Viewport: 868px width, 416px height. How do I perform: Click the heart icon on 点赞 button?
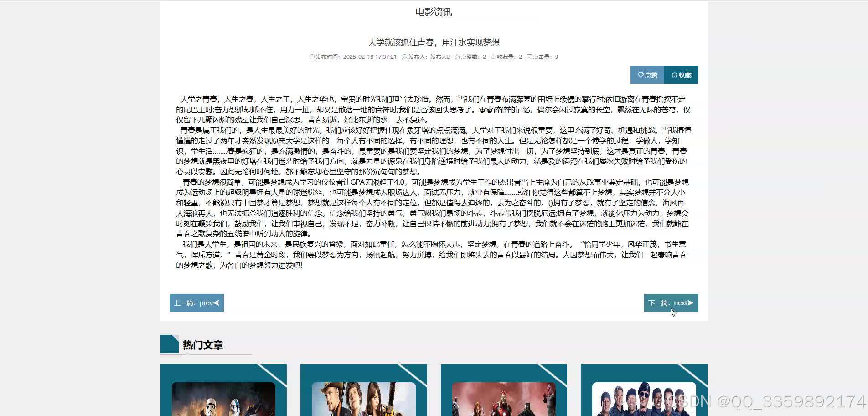coord(641,74)
